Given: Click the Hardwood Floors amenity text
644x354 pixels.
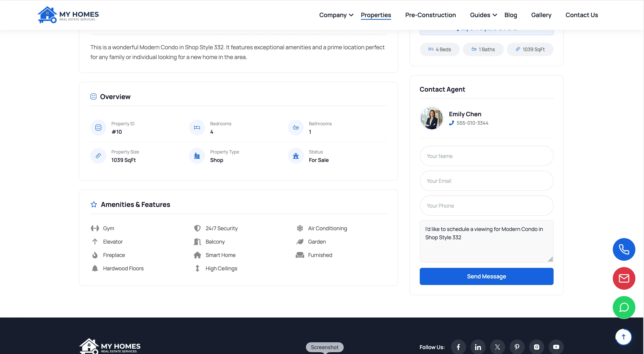Looking at the screenshot, I should (123, 268).
